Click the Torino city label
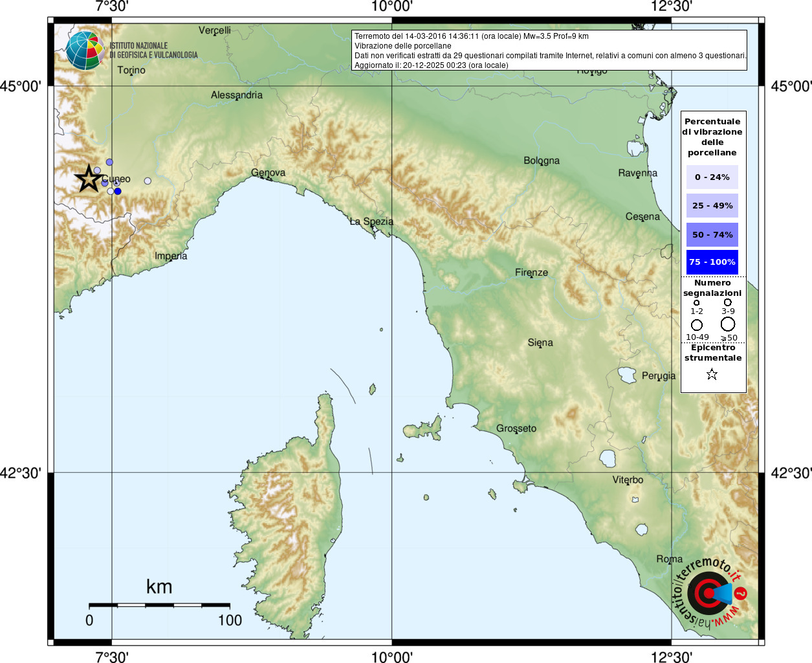 tap(131, 70)
